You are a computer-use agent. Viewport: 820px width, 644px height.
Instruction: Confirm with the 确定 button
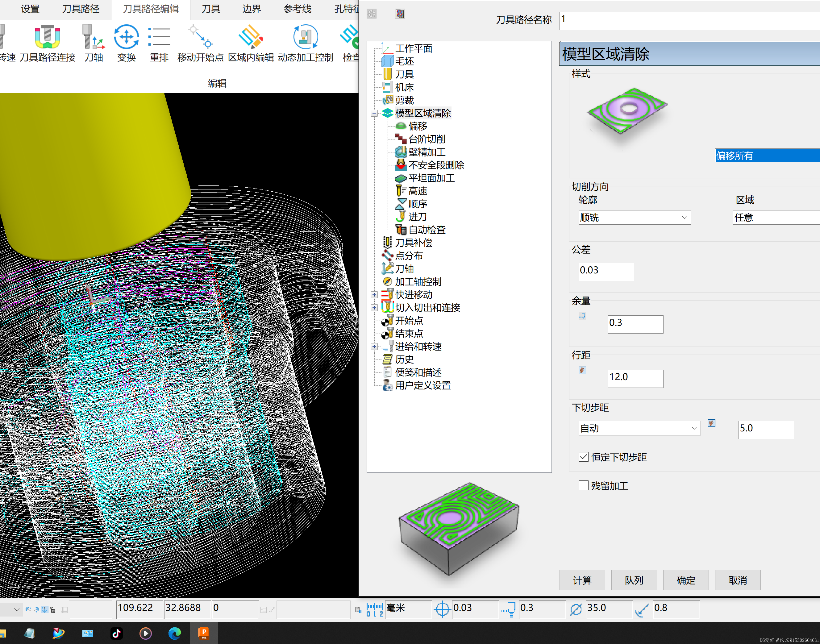(686, 580)
